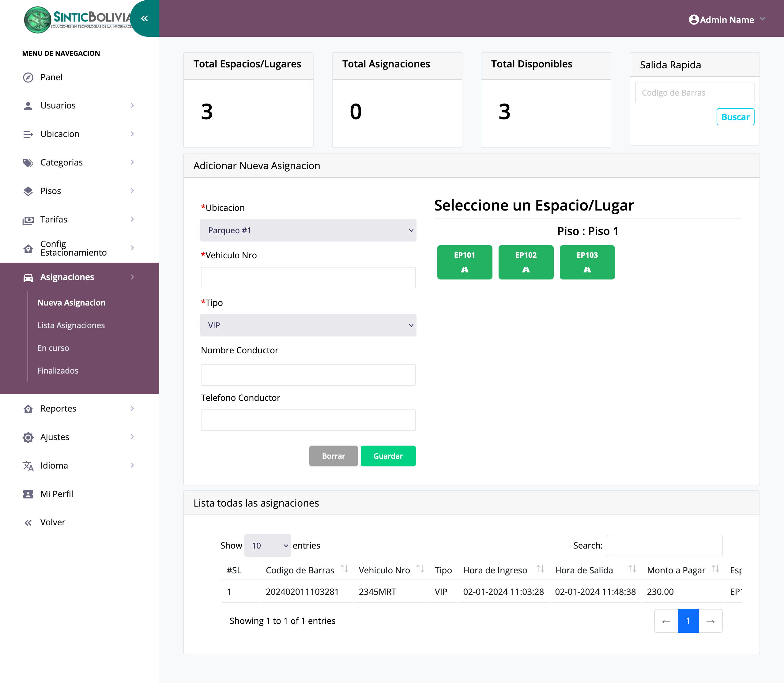The image size is (784, 684).
Task: Click the Tarifas money icon
Action: tap(28, 220)
